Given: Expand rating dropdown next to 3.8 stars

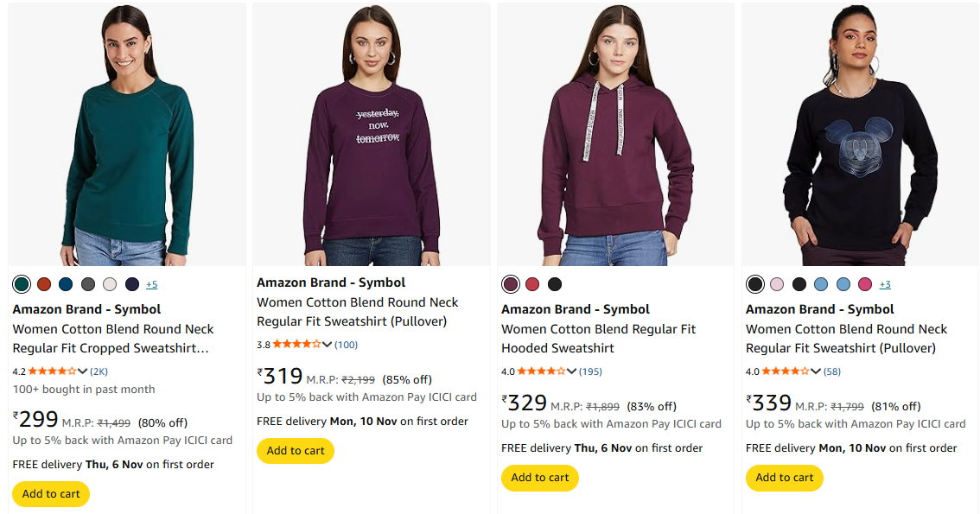Looking at the screenshot, I should click(328, 345).
